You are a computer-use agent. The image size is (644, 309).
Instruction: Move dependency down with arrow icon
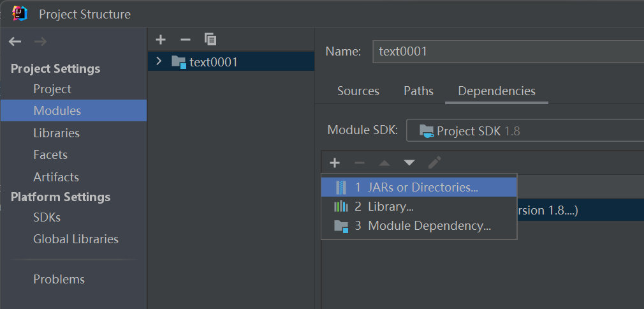click(409, 163)
